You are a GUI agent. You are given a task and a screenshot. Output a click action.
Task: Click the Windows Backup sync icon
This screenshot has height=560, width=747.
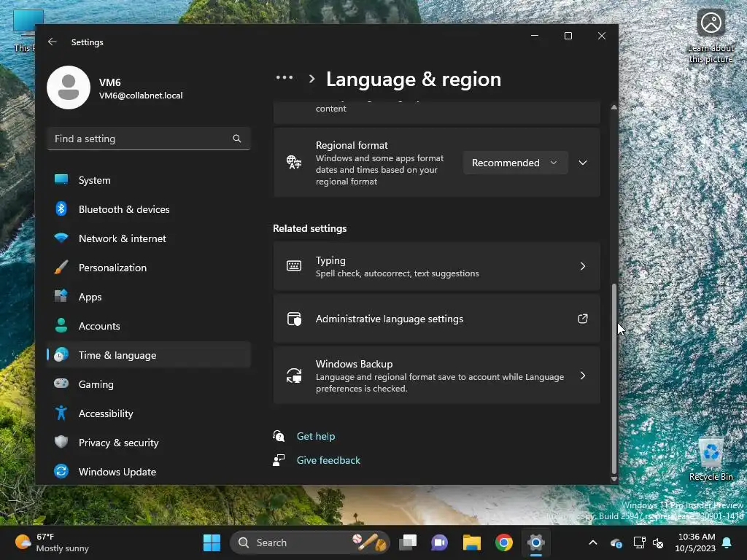(x=294, y=376)
